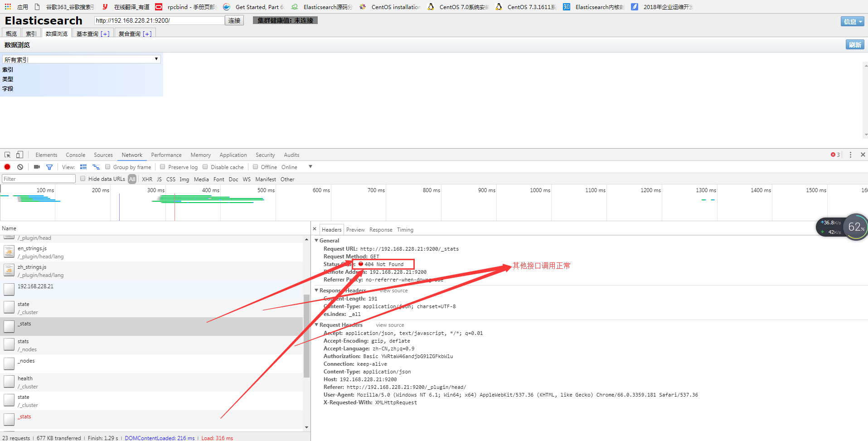This screenshot has width=868, height=441.
Task: Select the zh_strings.js request file icon
Action: (9, 270)
